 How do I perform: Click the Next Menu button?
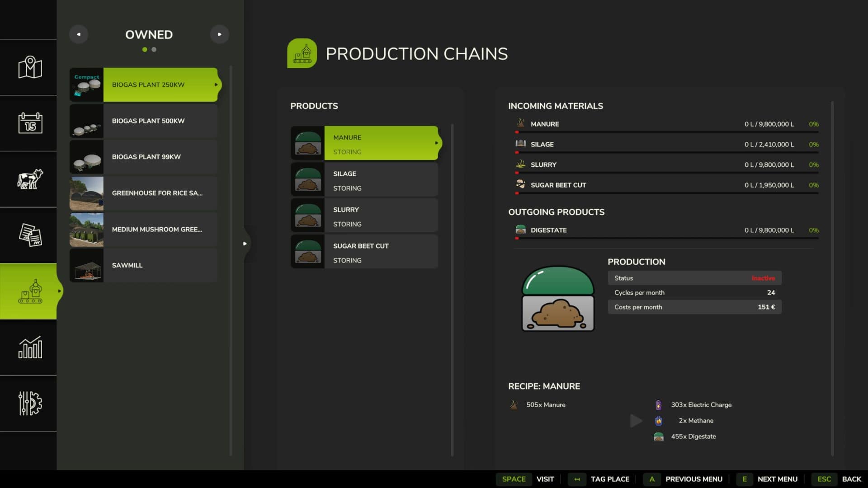point(778,479)
